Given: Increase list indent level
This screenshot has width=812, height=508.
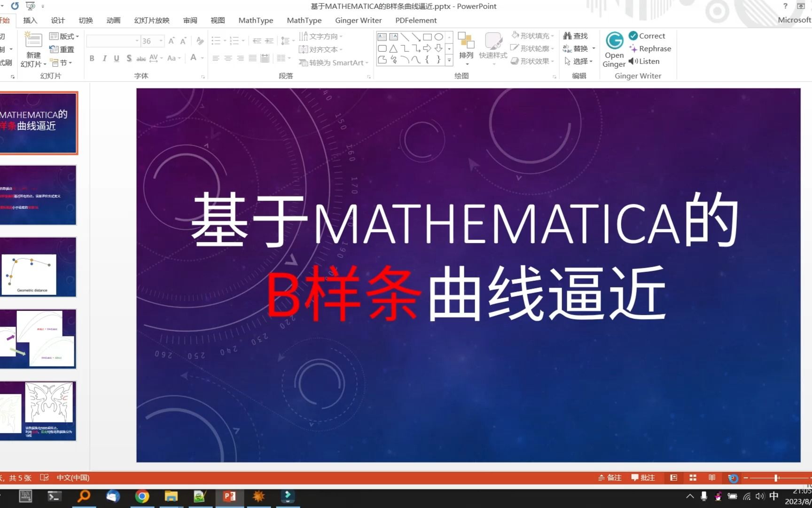Looking at the screenshot, I should pyautogui.click(x=269, y=41).
